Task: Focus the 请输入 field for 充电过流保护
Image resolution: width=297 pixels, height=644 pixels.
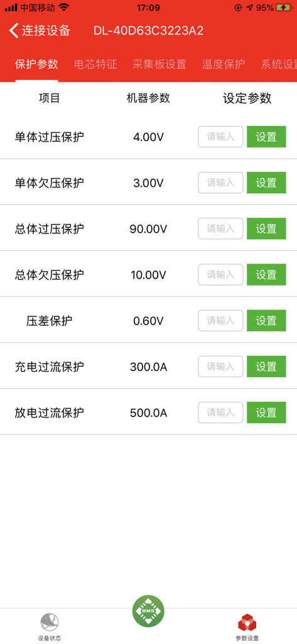Action: [220, 367]
